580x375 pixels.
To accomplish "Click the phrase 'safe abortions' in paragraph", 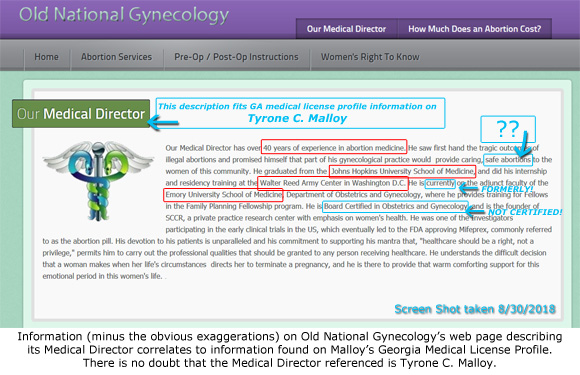I will [x=508, y=160].
